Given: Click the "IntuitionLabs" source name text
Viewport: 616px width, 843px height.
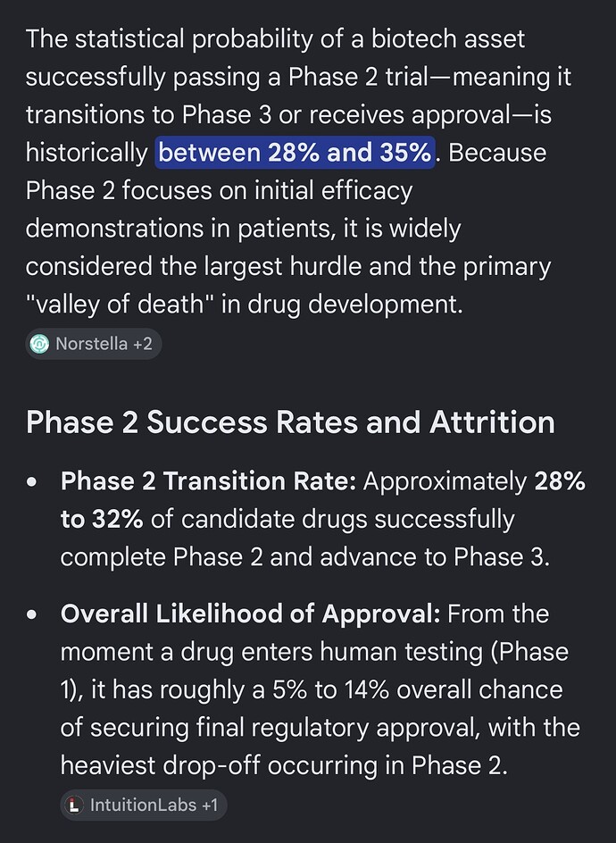Looking at the screenshot, I should [x=143, y=805].
